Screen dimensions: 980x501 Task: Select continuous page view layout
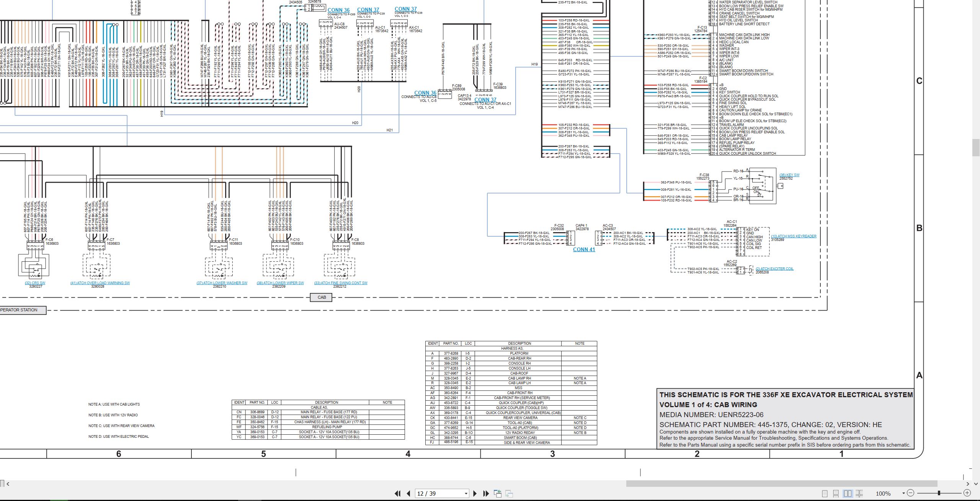pos(836,494)
